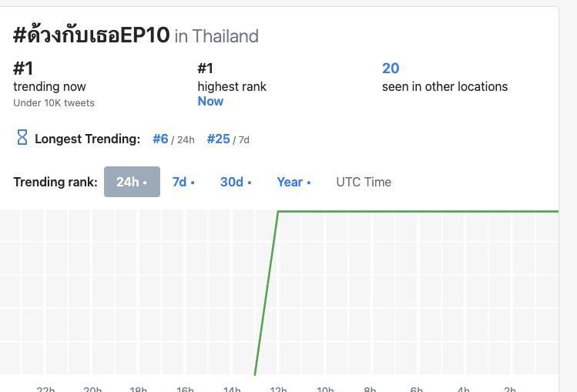Click the '#1 highest rank' number
Screen dimensions: 577x392
205,68
